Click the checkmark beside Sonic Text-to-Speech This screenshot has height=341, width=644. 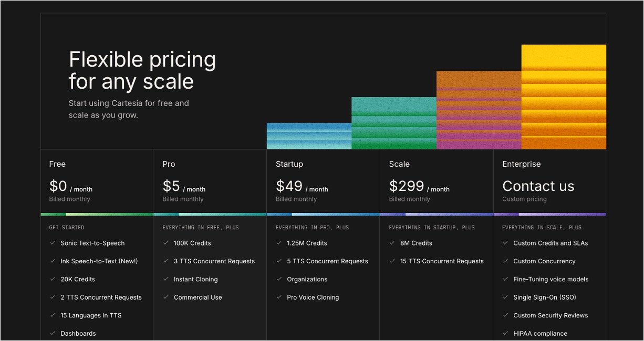click(53, 243)
